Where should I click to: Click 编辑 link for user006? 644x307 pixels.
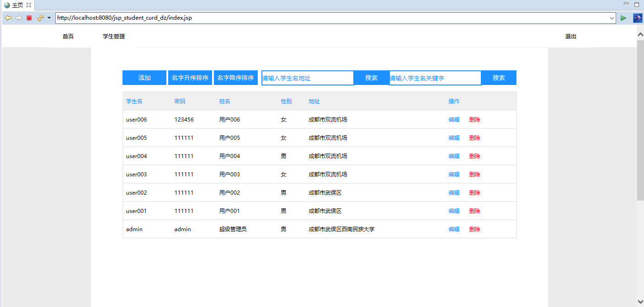pyautogui.click(x=454, y=119)
